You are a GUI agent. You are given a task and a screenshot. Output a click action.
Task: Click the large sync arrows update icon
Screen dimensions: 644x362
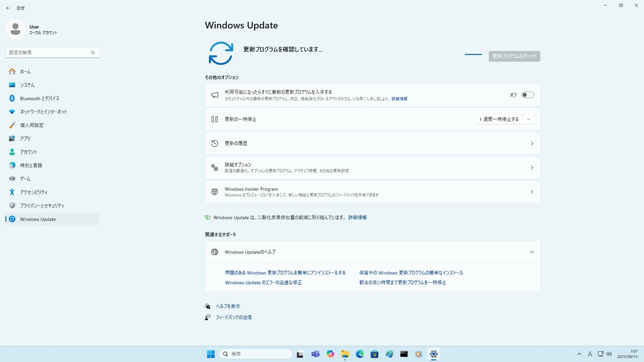click(x=221, y=53)
